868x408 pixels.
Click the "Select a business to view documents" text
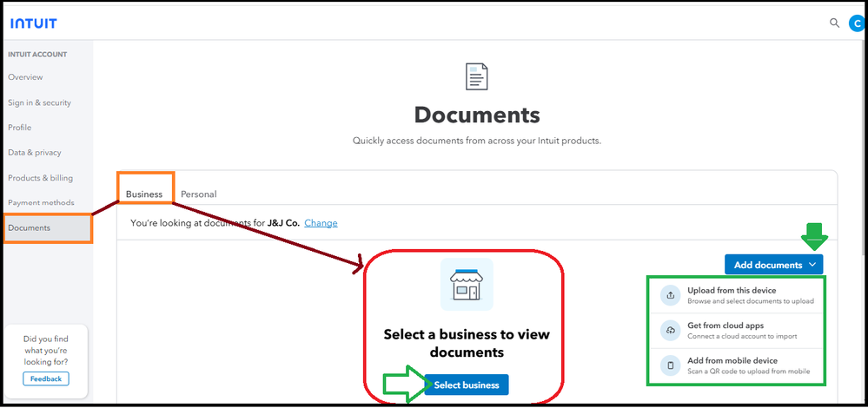(467, 343)
